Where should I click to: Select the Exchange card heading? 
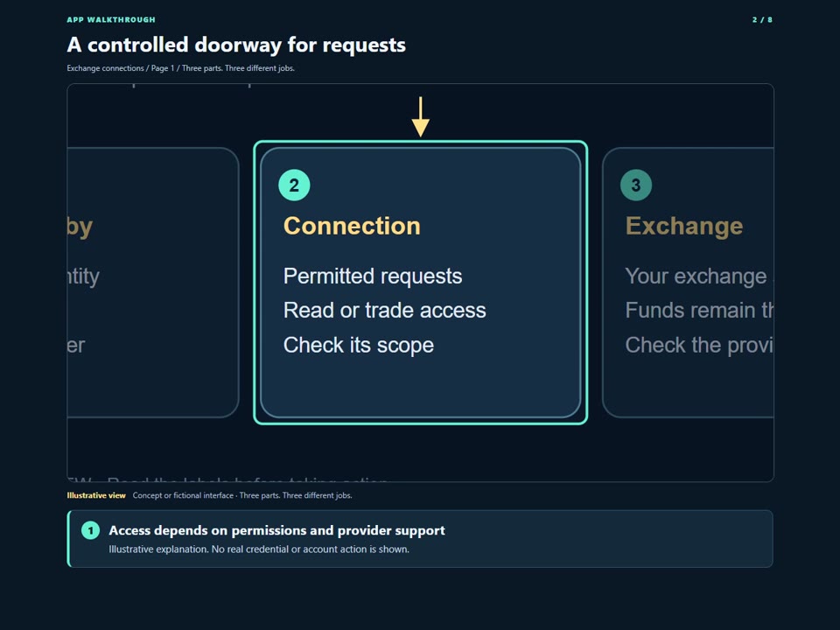coord(684,226)
